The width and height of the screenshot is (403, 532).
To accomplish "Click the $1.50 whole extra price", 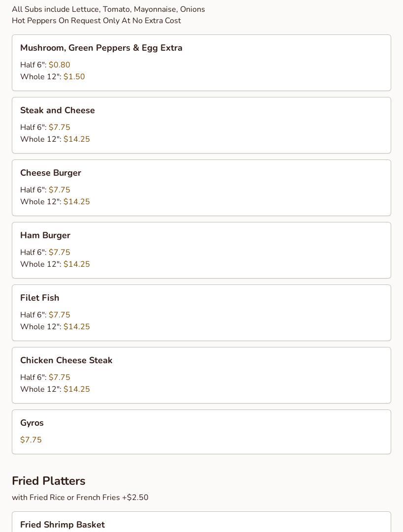I will [74, 77].
